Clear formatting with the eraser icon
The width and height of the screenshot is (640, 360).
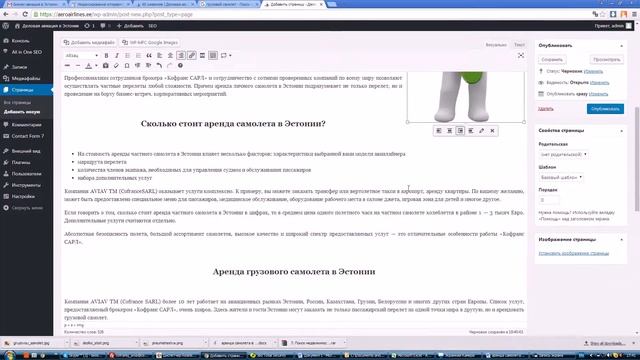(116, 66)
